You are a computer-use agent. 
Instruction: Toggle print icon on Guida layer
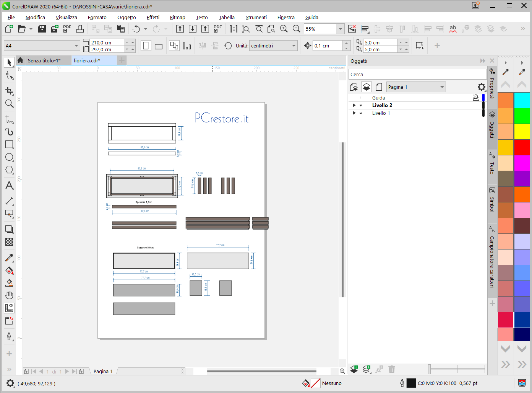tap(476, 98)
